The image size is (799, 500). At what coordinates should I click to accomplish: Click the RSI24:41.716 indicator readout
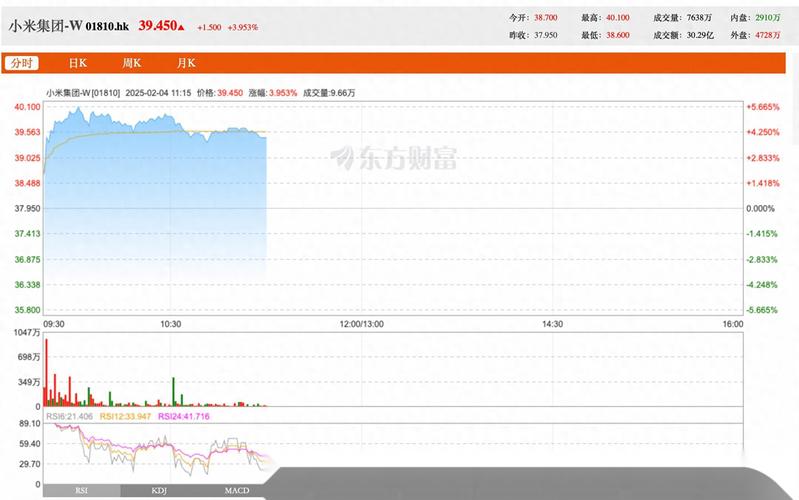(x=184, y=416)
